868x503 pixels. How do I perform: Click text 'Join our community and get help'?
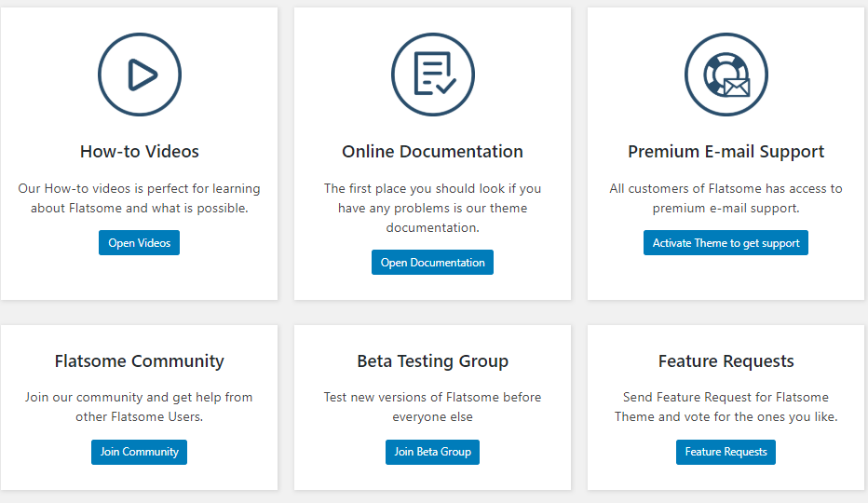point(123,398)
